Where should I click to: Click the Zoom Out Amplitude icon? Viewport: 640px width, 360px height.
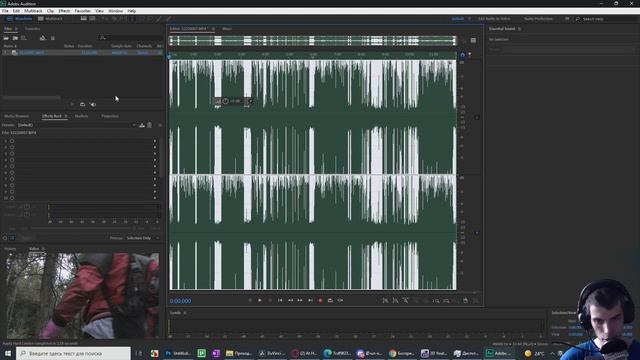click(396, 301)
